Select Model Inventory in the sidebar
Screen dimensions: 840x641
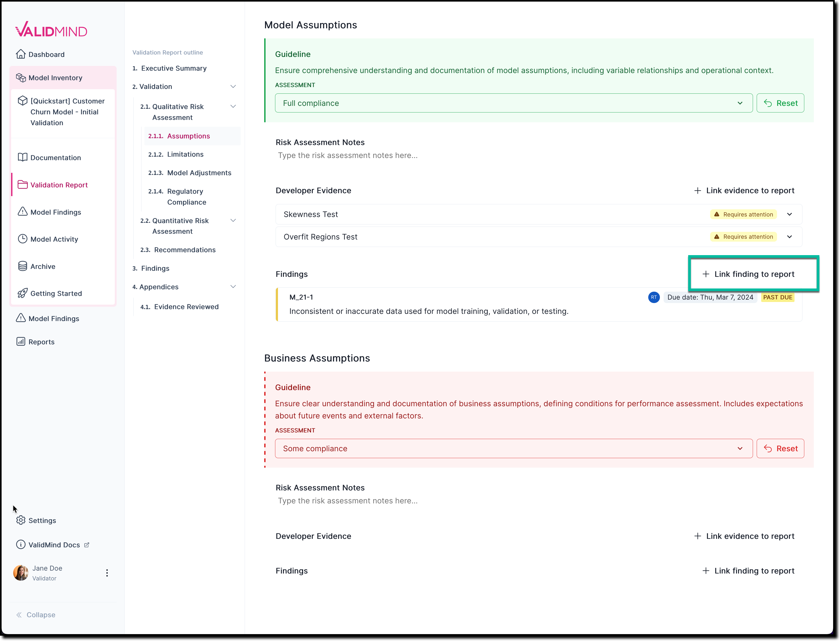click(x=54, y=78)
